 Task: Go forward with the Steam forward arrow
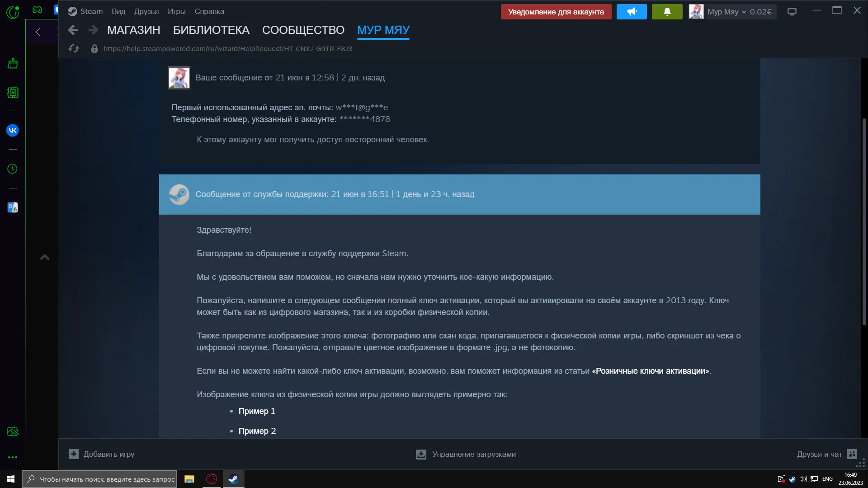(93, 30)
